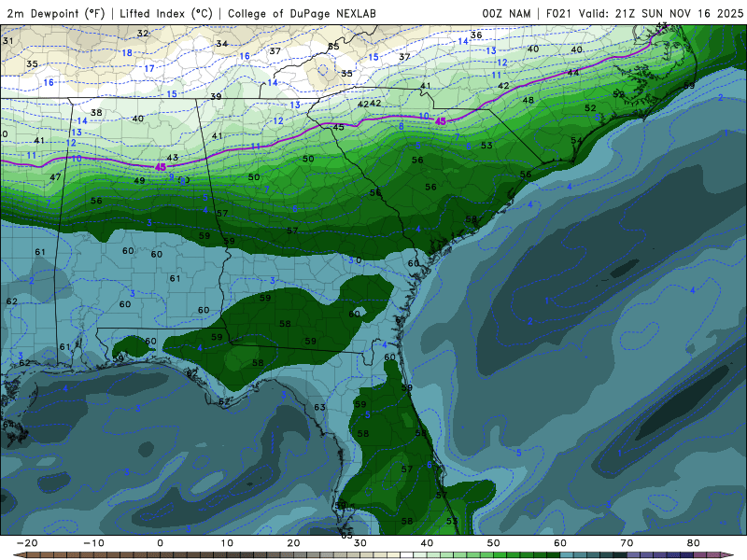Click the '30' colorbar scale label

tap(360, 543)
